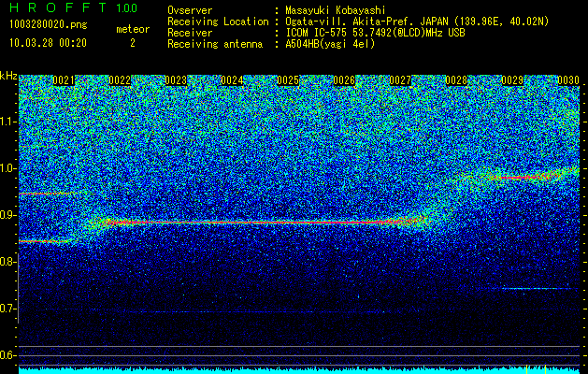Viewport: 588px width, 374px height.
Task: Click the meteor count value 2
Action: tap(133, 43)
